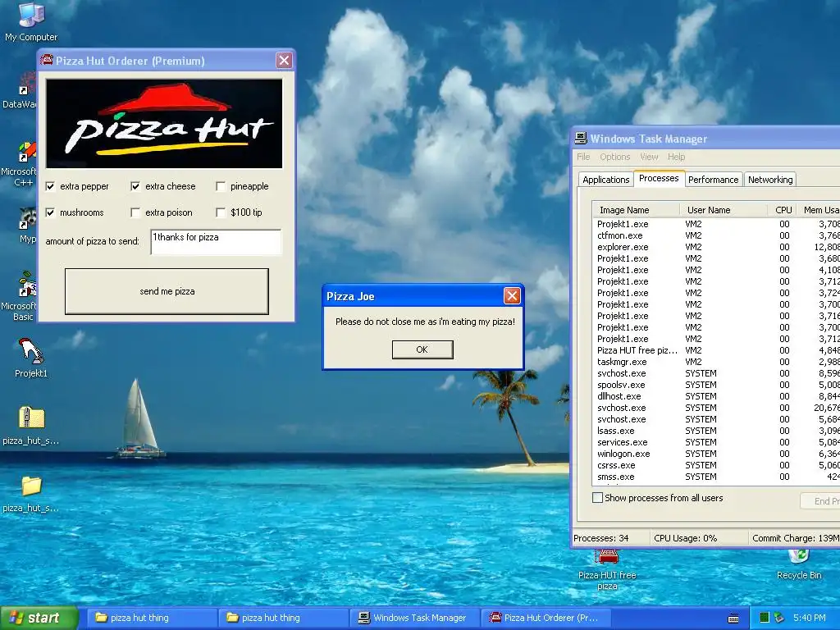Viewport: 840px width, 630px height.
Task: Check the extra poison checkbox
Action: 135,212
